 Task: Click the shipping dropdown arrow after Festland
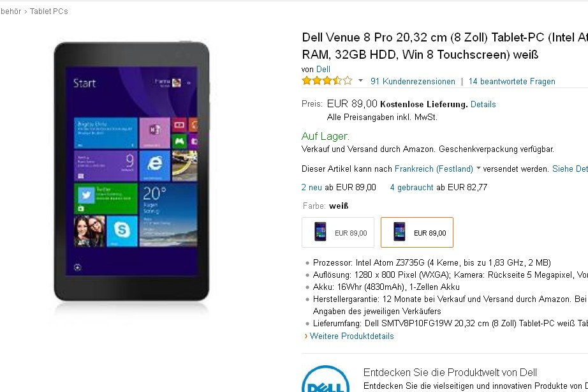click(478, 169)
